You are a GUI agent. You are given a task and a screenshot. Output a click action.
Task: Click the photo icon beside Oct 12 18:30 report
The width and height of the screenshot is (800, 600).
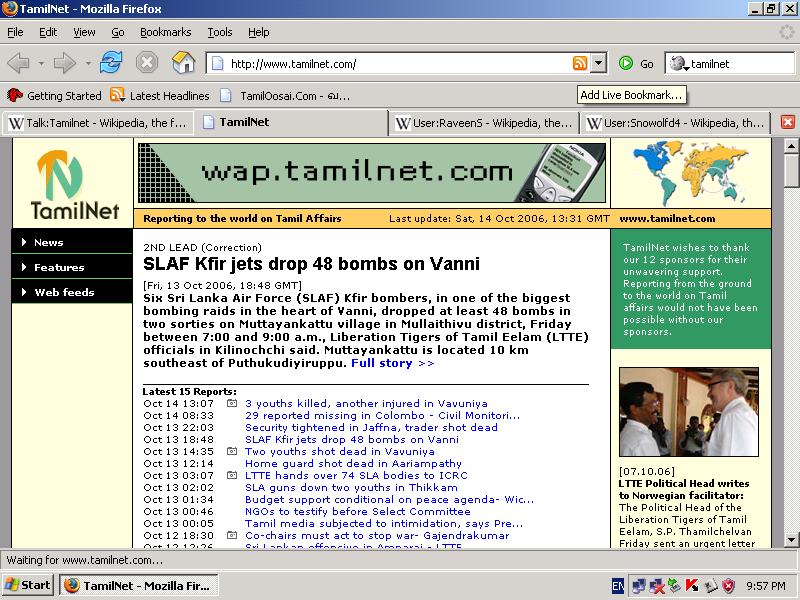point(232,535)
